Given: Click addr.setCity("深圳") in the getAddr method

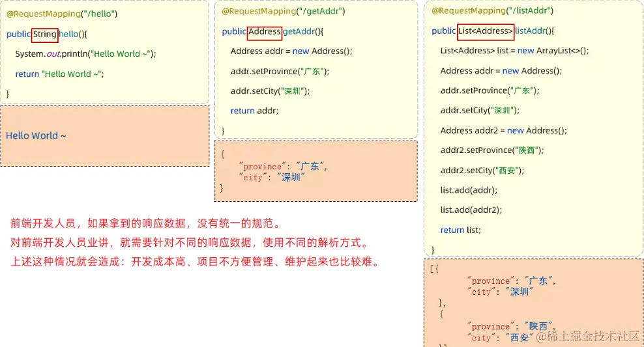Looking at the screenshot, I should [x=270, y=91].
